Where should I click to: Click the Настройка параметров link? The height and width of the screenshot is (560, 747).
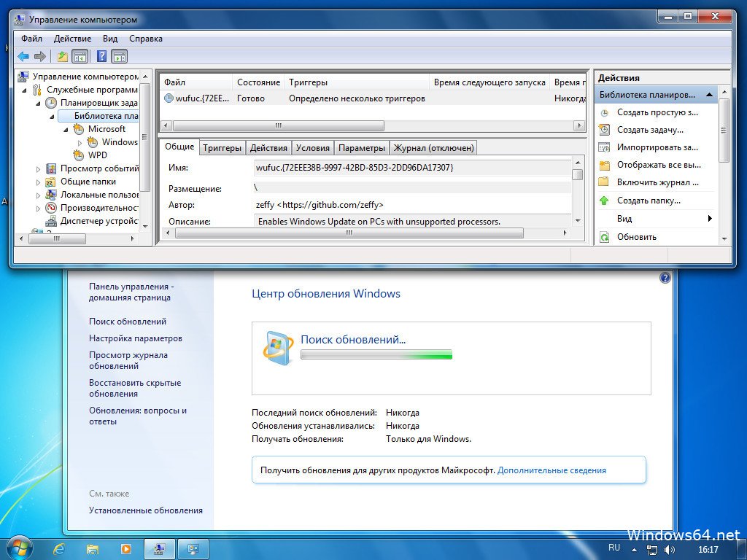[136, 338]
